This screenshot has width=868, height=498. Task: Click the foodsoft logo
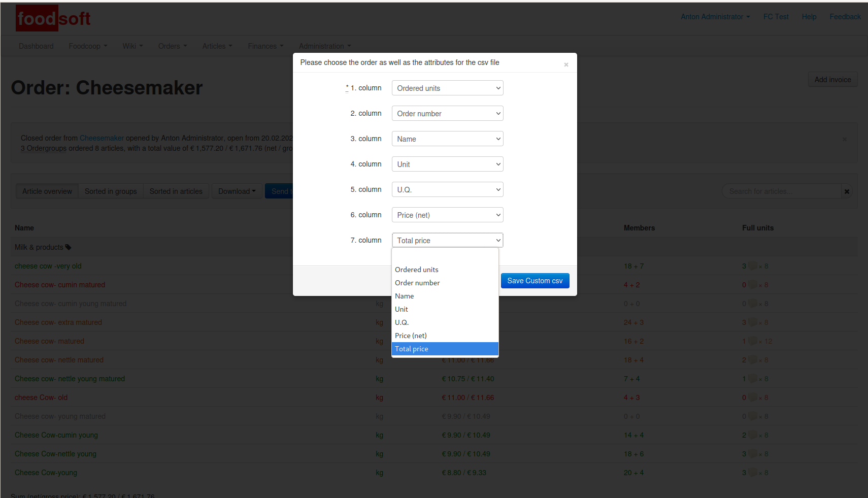53,19
